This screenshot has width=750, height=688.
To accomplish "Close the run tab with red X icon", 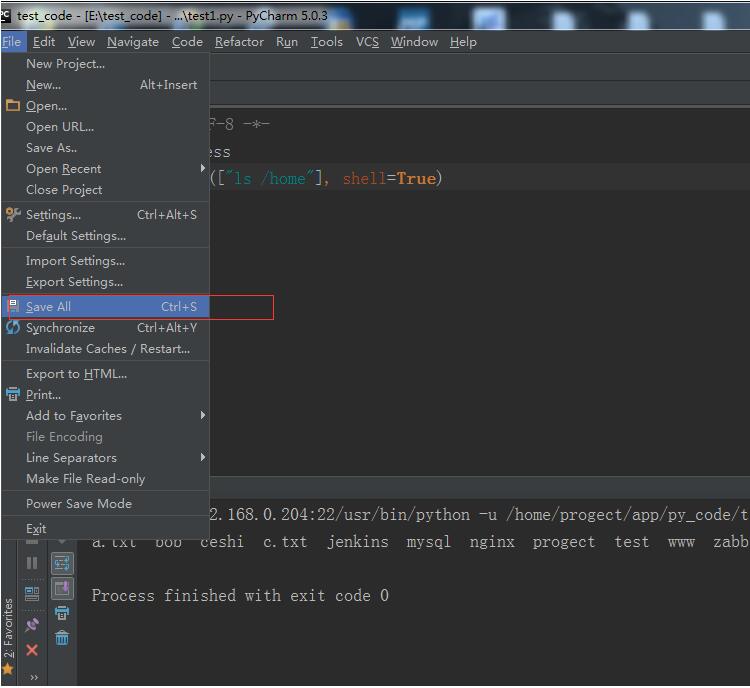I will (32, 650).
